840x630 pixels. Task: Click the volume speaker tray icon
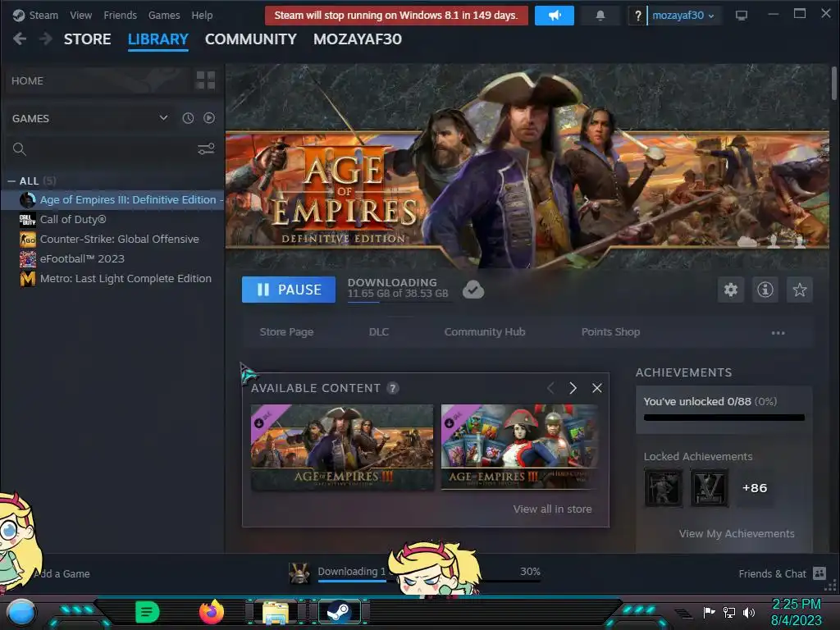749,612
